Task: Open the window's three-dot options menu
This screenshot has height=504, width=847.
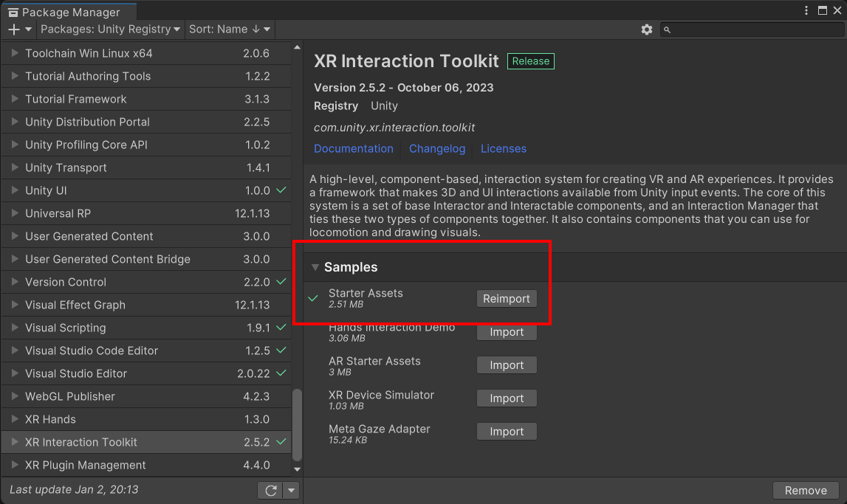Action: tap(806, 11)
